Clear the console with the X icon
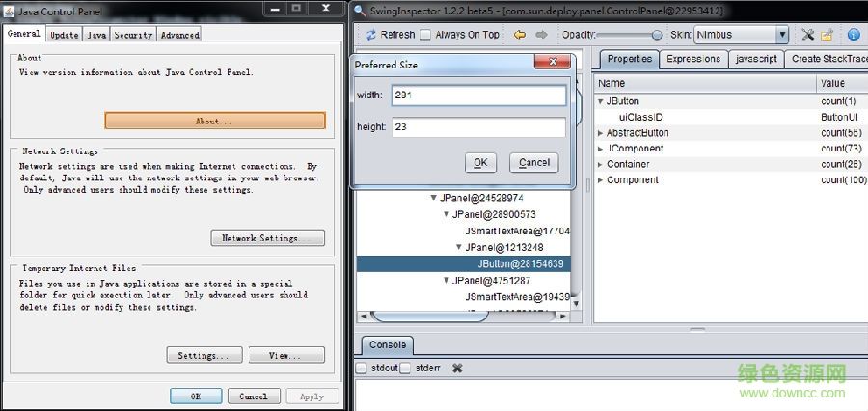Viewport: 868px width, 411px height. 457,368
